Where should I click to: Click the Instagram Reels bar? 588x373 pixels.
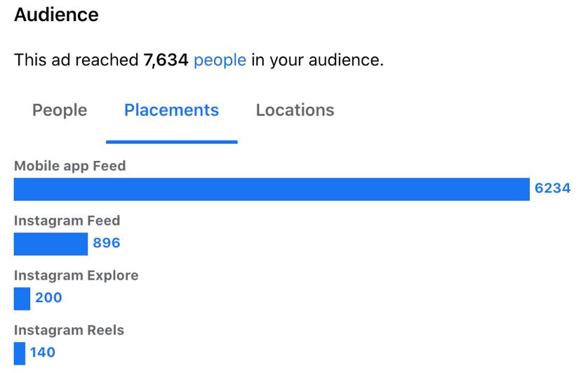click(20, 353)
